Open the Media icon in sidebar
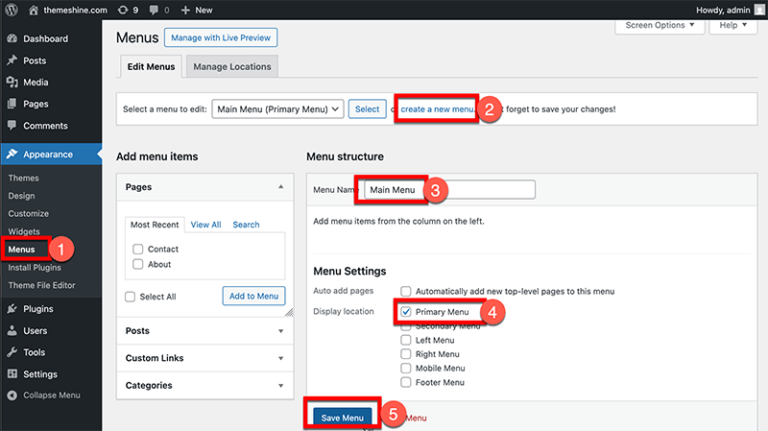 click(x=11, y=82)
